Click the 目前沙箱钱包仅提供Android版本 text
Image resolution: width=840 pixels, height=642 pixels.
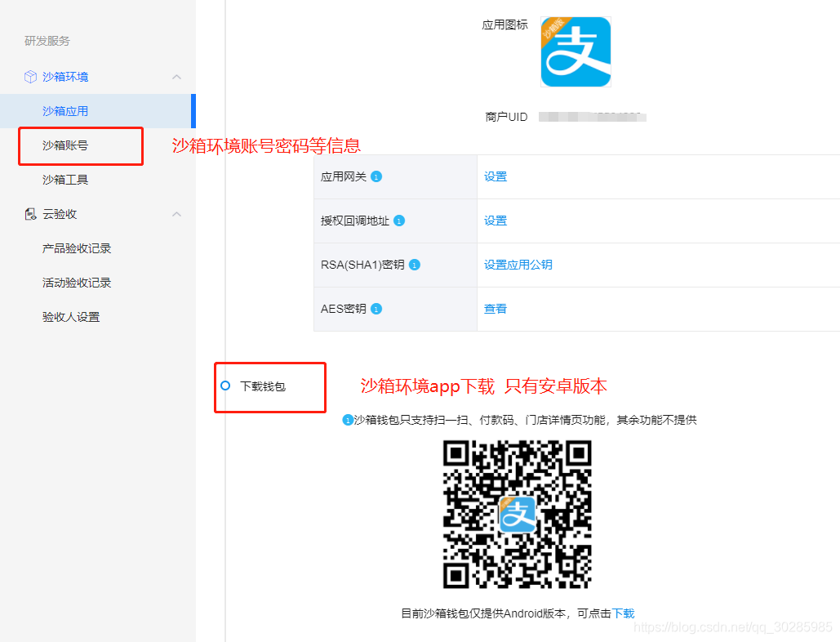pyautogui.click(x=483, y=613)
